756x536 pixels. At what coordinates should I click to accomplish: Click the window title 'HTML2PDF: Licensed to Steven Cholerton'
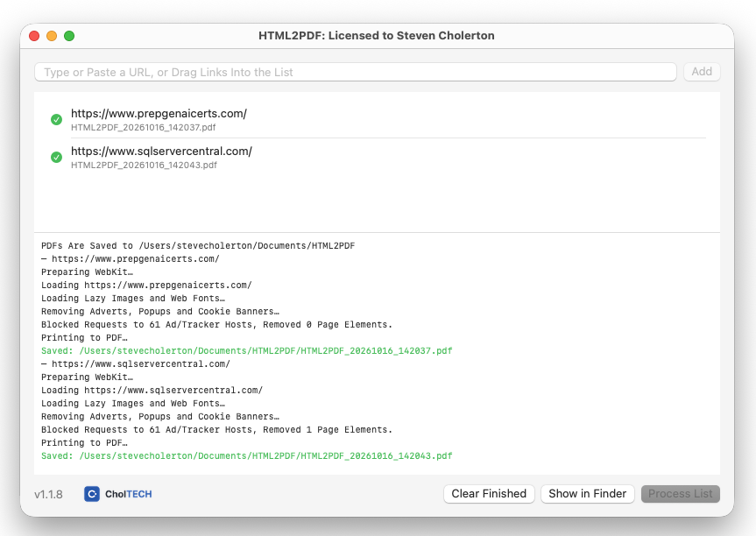pyautogui.click(x=376, y=36)
